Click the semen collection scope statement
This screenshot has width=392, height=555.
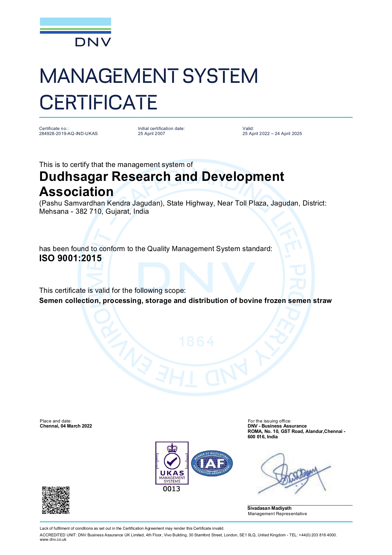click(185, 300)
